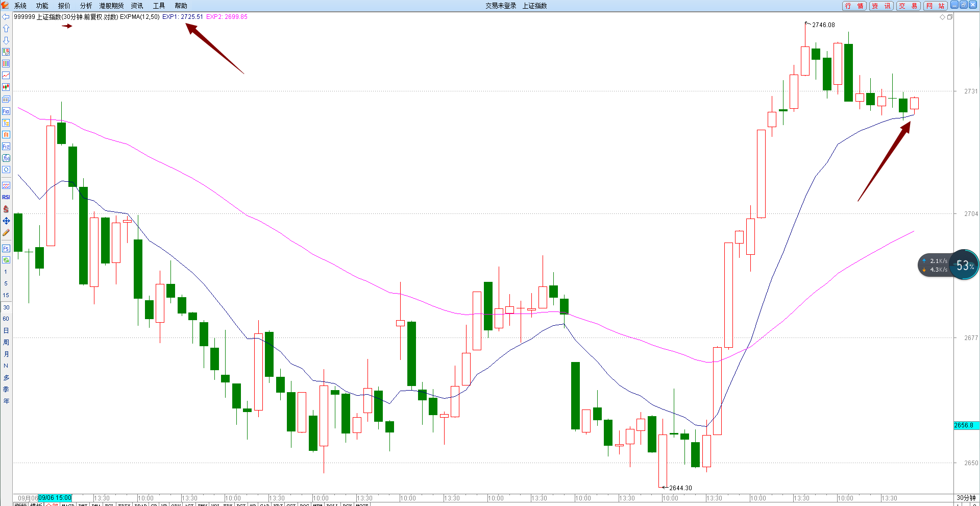Click the application logo icon
The height and width of the screenshot is (506, 980).
[x=5, y=5]
